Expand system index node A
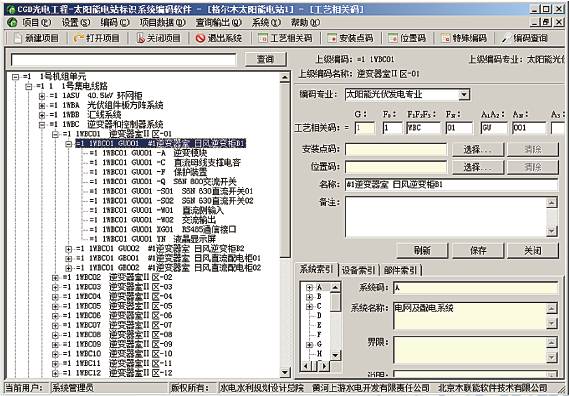Viewport: 569px width, 396px height. tap(309, 287)
